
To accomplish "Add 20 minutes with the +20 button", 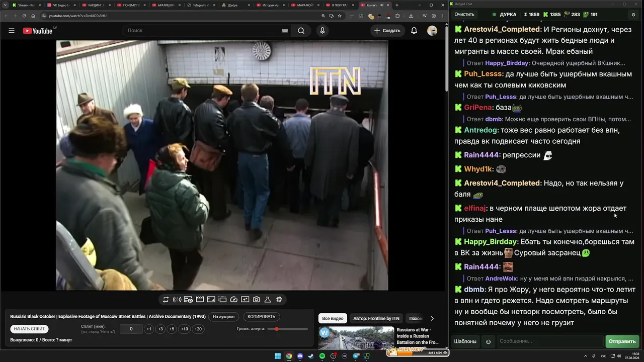I will click(x=198, y=329).
